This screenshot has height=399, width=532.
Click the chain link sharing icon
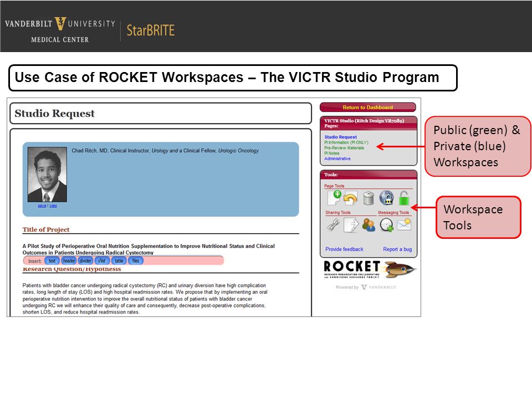point(334,224)
